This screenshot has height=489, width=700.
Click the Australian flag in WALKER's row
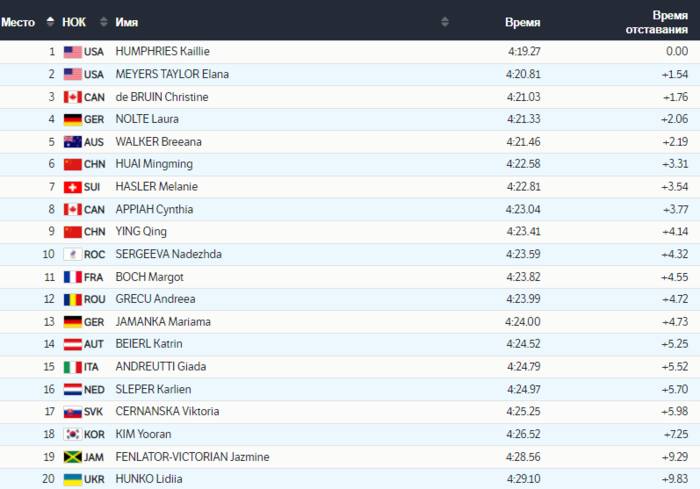72,142
